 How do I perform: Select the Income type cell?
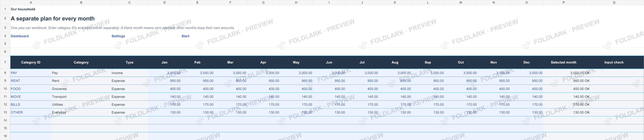pyautogui.click(x=129, y=73)
